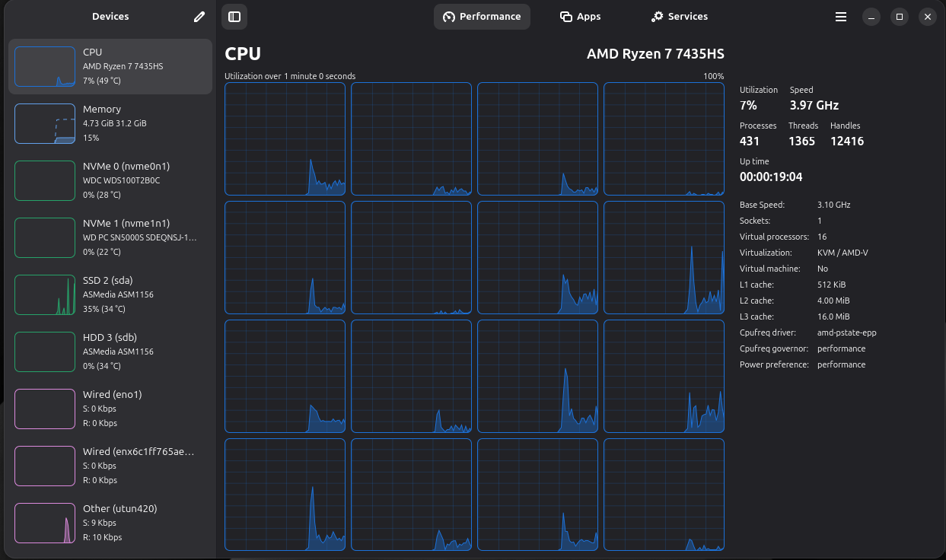
Task: Click the gear icon on Services tab
Action: pos(658,17)
